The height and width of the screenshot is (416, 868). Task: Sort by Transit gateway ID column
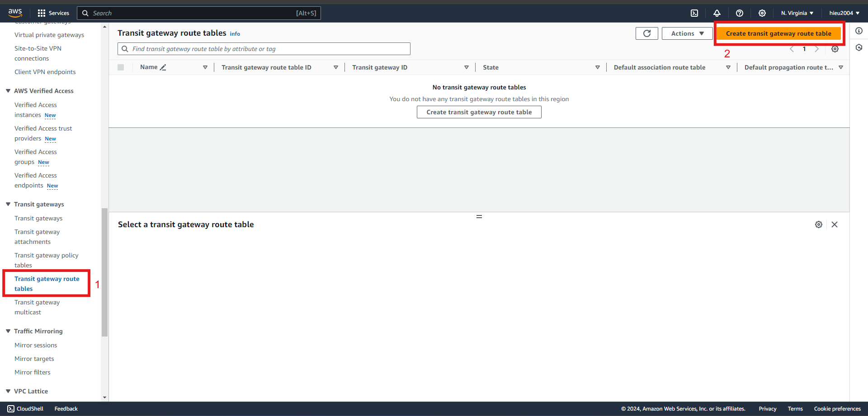coord(467,67)
